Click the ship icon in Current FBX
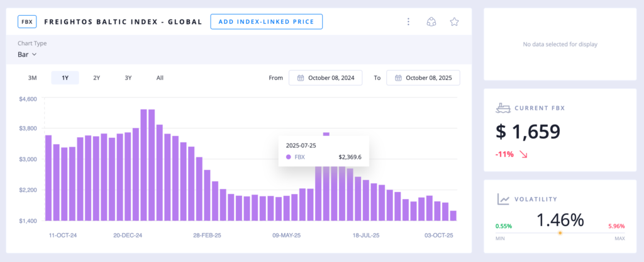This screenshot has width=644, height=262. coord(502,108)
